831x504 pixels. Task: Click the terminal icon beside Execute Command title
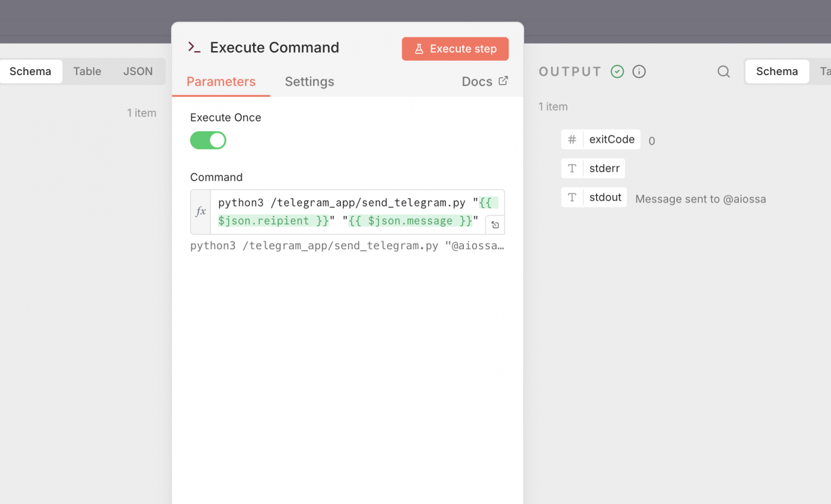point(194,47)
